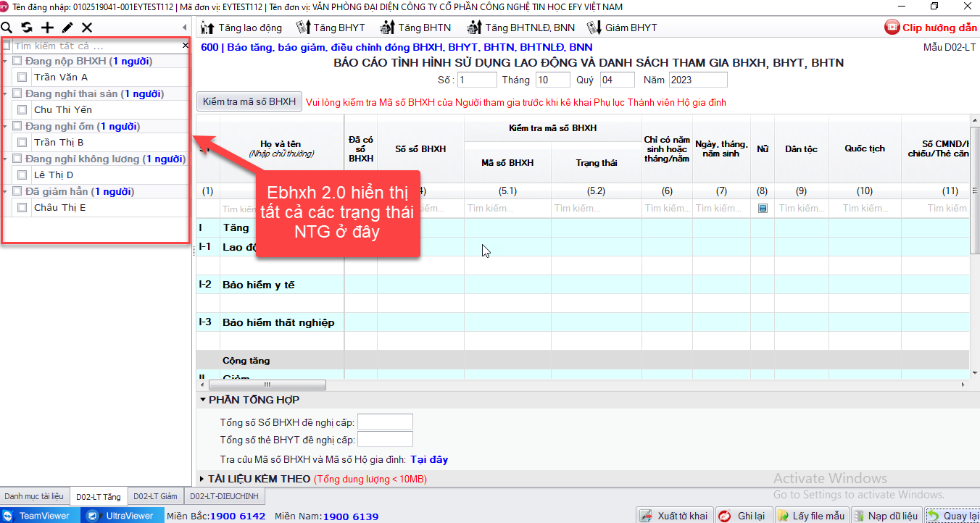
Task: Collapse the PHẦN TỔNG HỢP section
Action: 202,400
